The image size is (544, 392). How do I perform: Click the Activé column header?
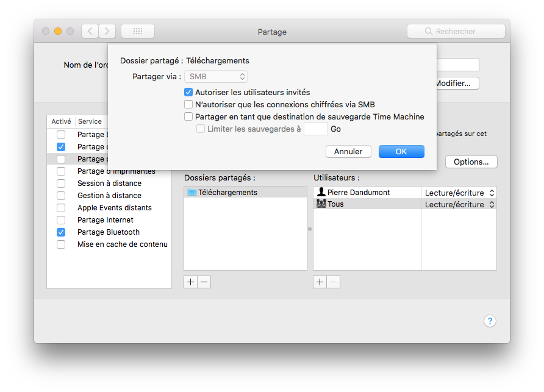pyautogui.click(x=61, y=121)
